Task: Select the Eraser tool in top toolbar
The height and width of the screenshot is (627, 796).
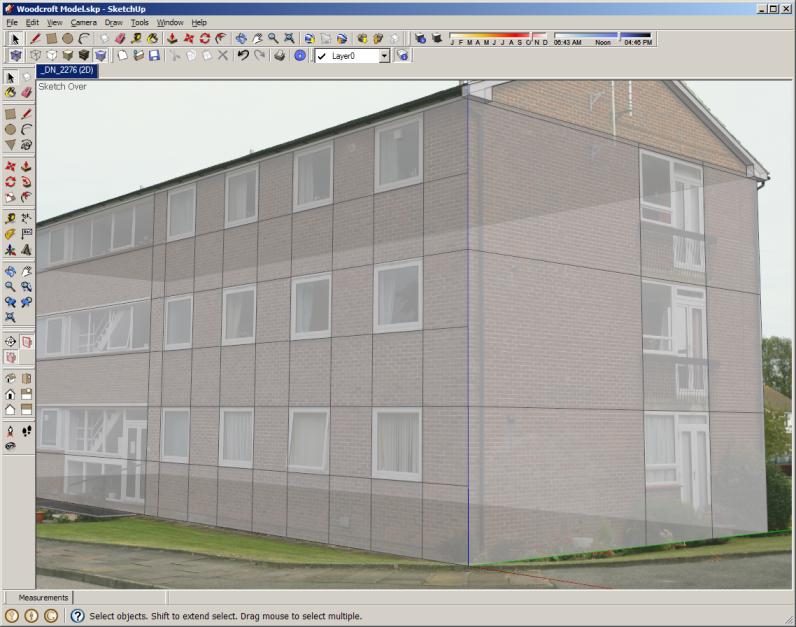Action: [x=120, y=39]
